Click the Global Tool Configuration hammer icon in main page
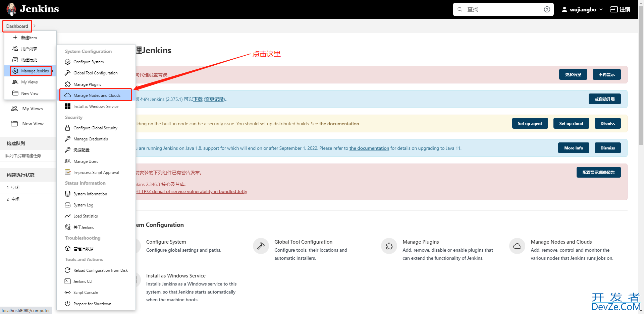 [x=261, y=246]
